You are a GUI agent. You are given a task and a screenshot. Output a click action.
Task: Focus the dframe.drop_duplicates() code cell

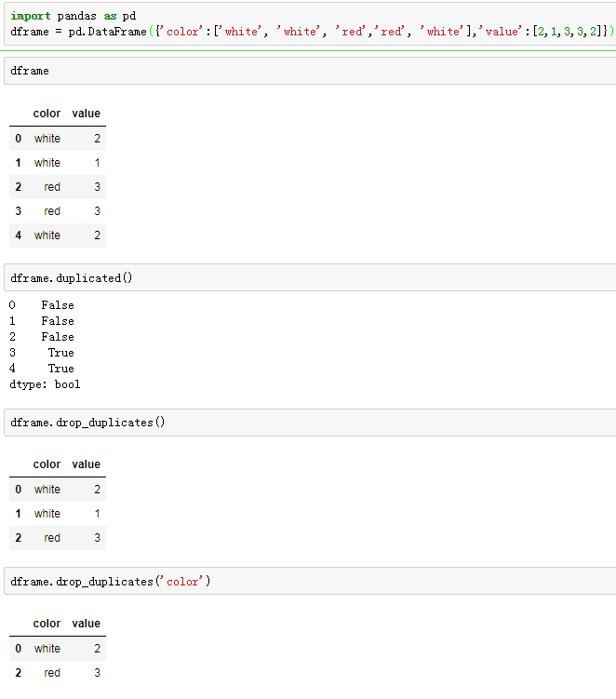tap(310, 423)
